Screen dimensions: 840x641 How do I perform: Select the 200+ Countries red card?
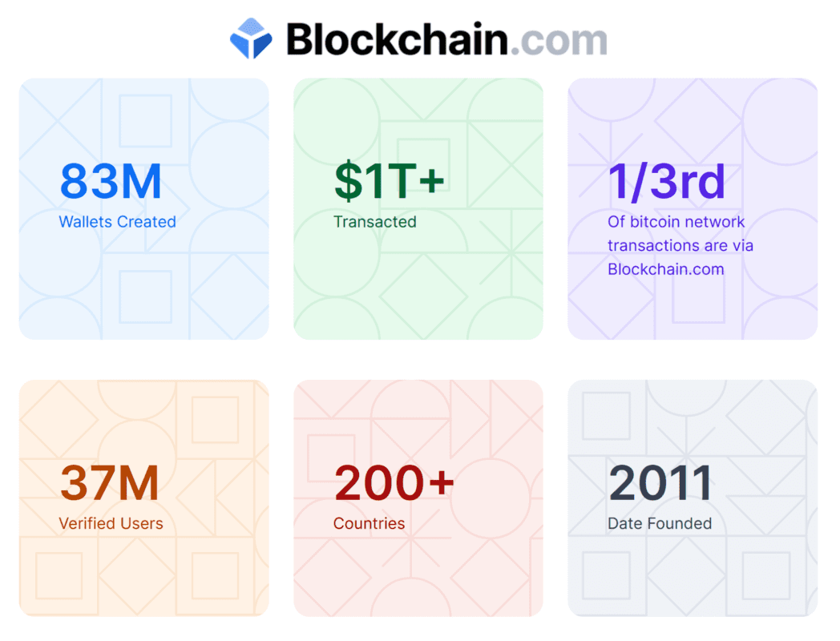coord(418,498)
